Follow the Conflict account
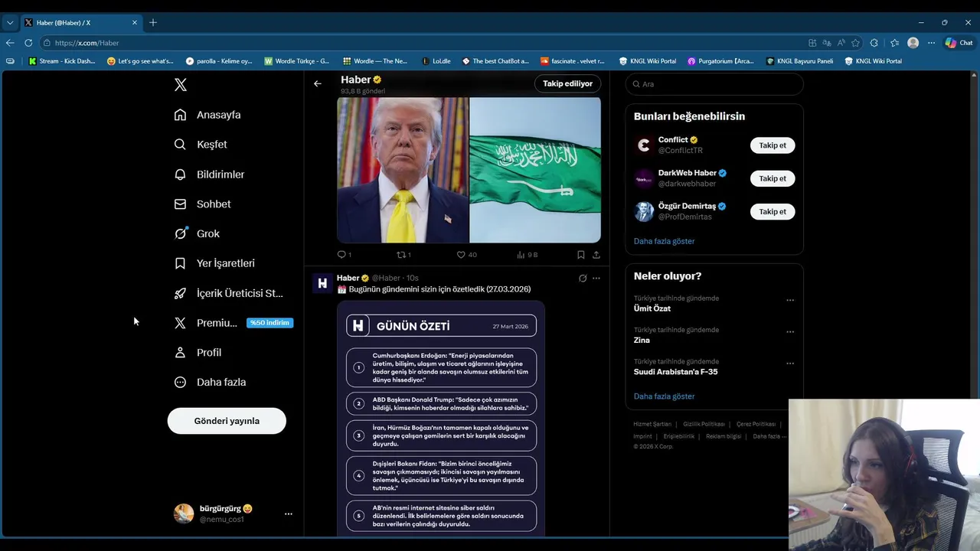 tap(773, 145)
